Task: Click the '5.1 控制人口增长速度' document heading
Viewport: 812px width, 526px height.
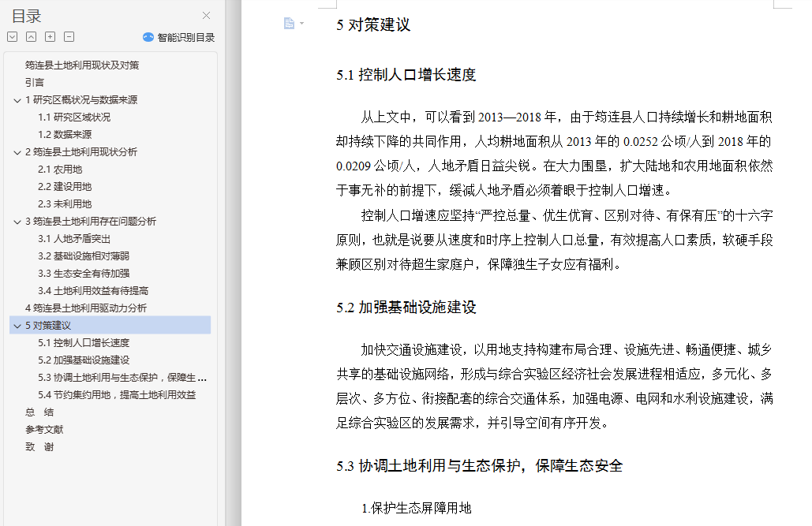Action: pos(406,75)
